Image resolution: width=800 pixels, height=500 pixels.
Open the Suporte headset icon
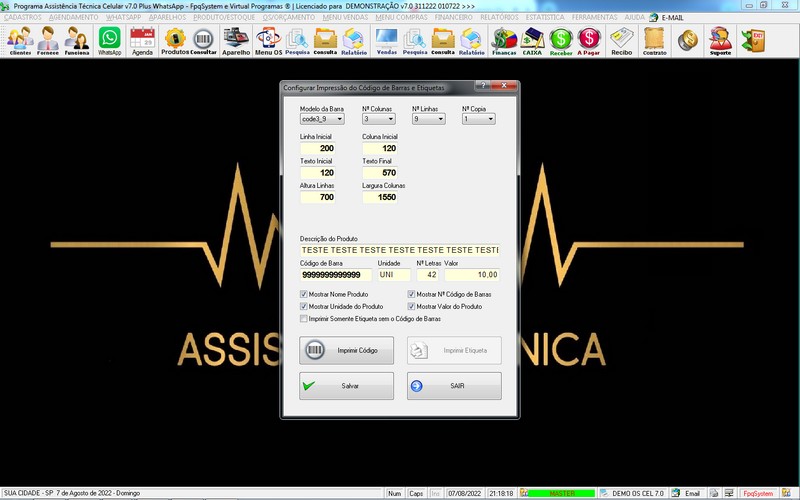point(720,41)
